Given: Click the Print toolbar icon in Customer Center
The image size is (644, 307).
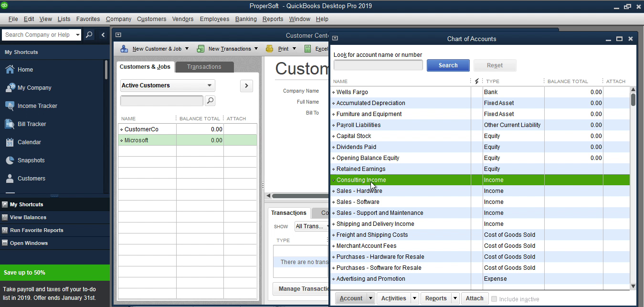Looking at the screenshot, I should [x=270, y=49].
